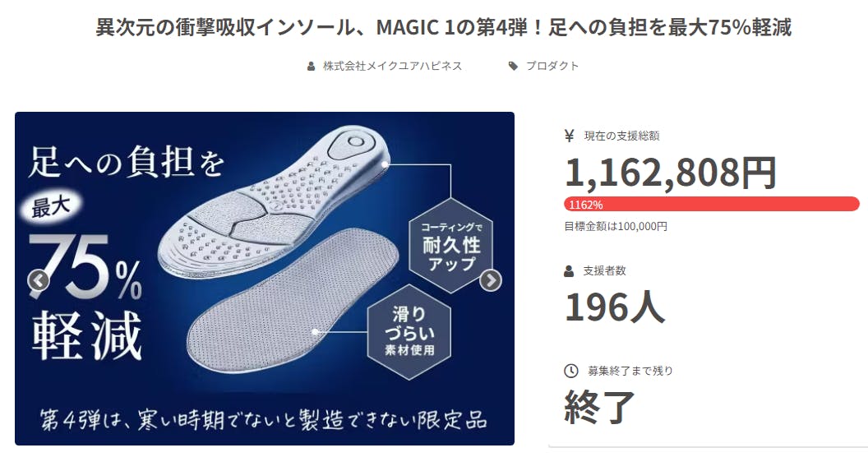The width and height of the screenshot is (868, 457).
Task: Click the supporter icon next to 支援者数
Action: [x=570, y=270]
